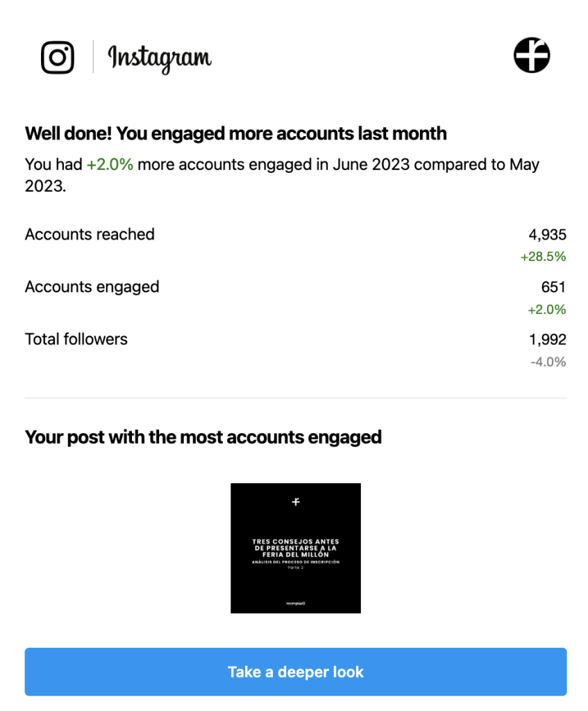
Task: Click the -4.0% follower change figure
Action: tap(548, 362)
